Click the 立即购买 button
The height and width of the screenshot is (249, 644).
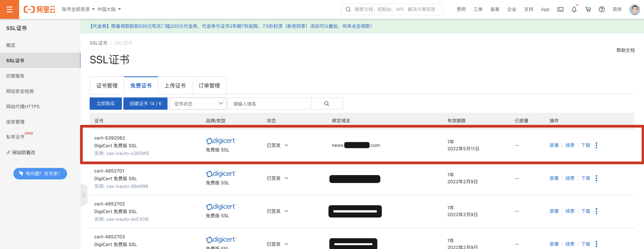tap(106, 104)
